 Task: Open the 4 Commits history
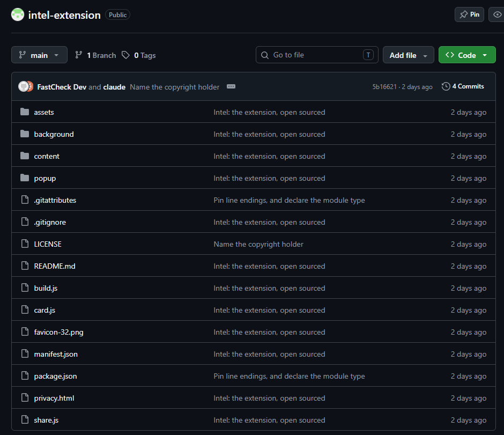463,86
